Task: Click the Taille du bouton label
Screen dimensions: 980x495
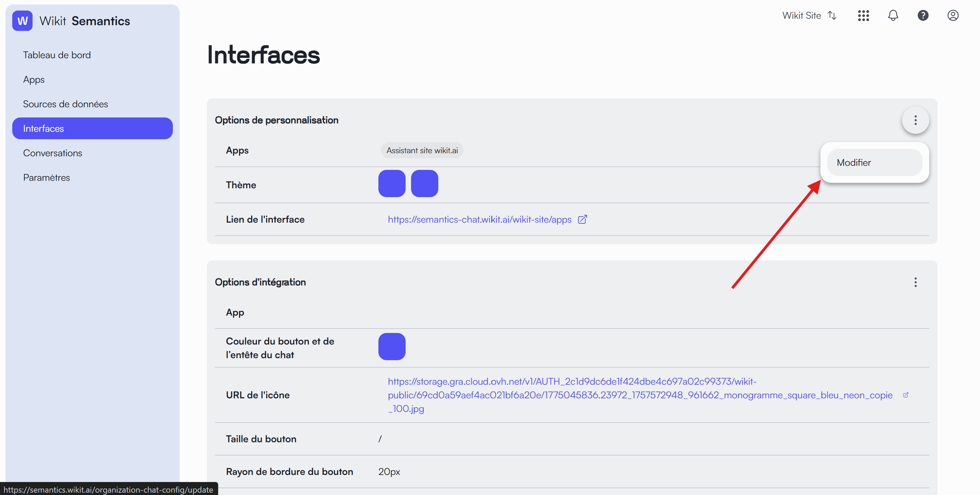Action: click(x=261, y=439)
